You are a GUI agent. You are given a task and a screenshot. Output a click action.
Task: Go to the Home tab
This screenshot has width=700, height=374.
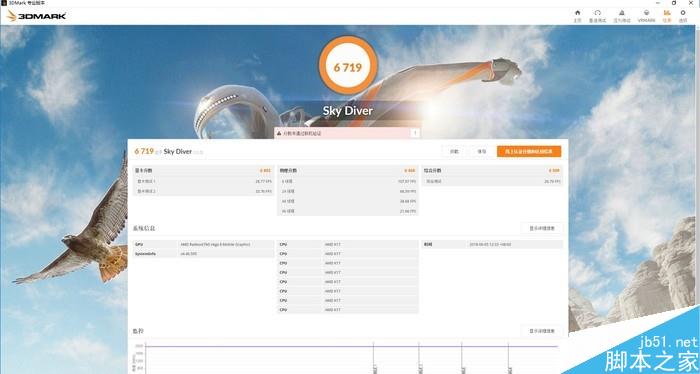(578, 16)
